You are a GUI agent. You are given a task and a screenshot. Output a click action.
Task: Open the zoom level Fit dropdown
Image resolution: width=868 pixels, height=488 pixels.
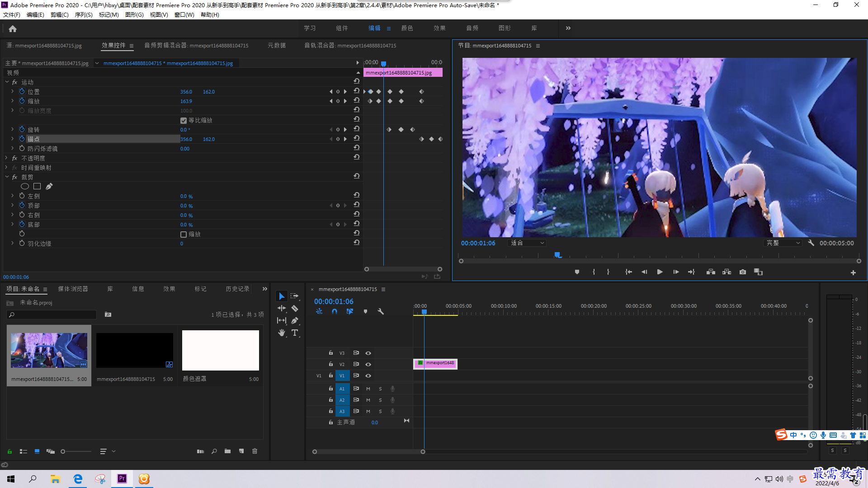pyautogui.click(x=527, y=243)
